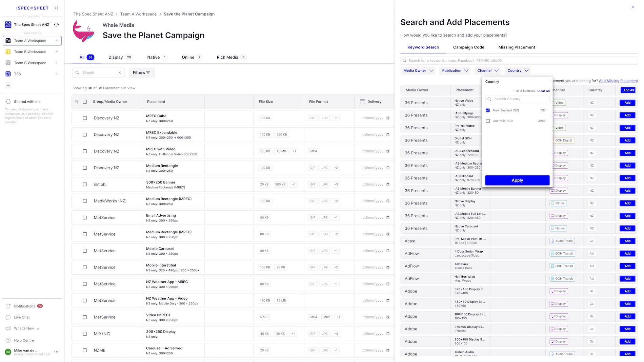Expand the Media Owner filter dropdown
Image resolution: width=644 pixels, height=362 pixels.
tap(418, 71)
